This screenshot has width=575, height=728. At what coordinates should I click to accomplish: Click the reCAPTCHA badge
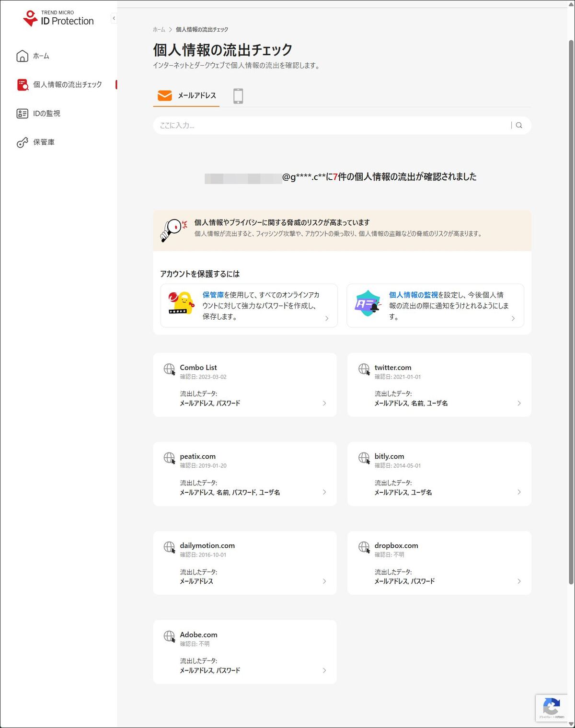(x=552, y=708)
